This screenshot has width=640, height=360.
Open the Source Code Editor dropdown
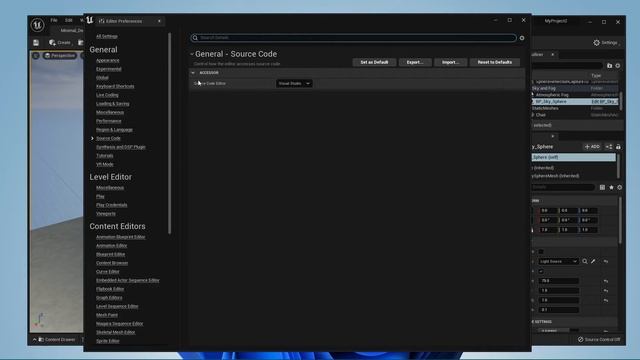(294, 83)
